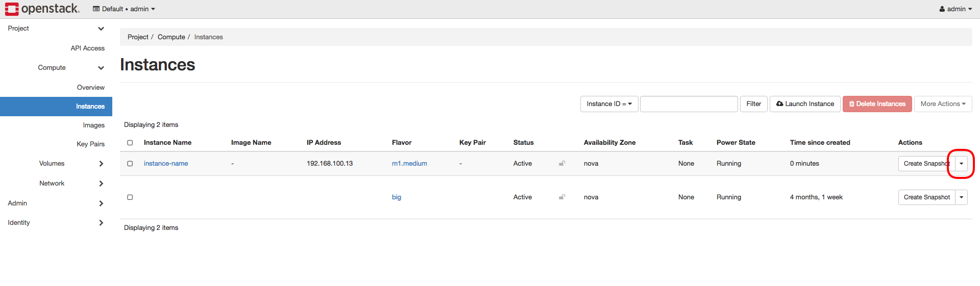980x286 pixels.
Task: Click the Task column header
Action: 685,143
